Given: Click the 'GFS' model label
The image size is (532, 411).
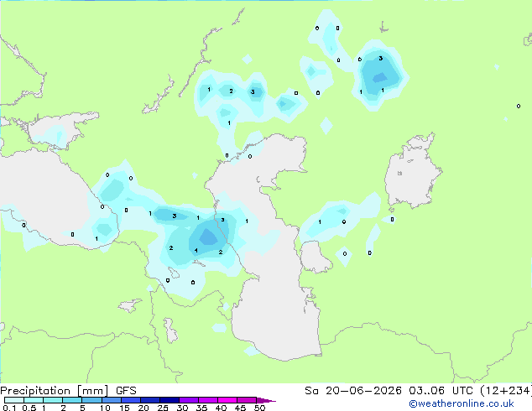Looking at the screenshot, I should [x=126, y=391].
